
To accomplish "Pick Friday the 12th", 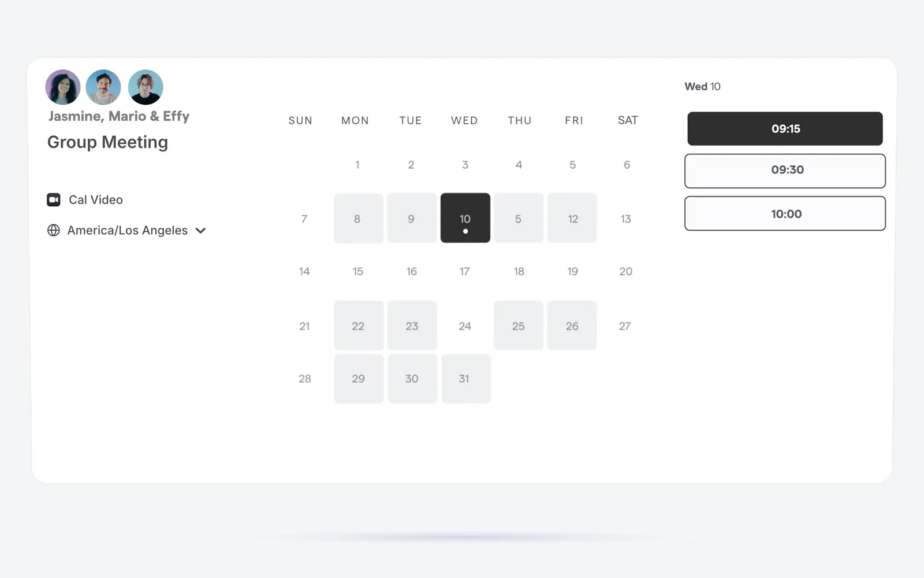I will [x=572, y=218].
